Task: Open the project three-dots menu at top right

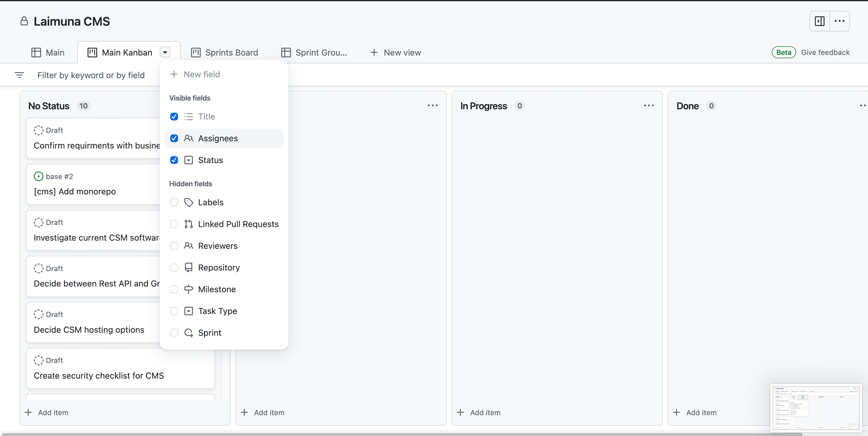Action: 839,21
